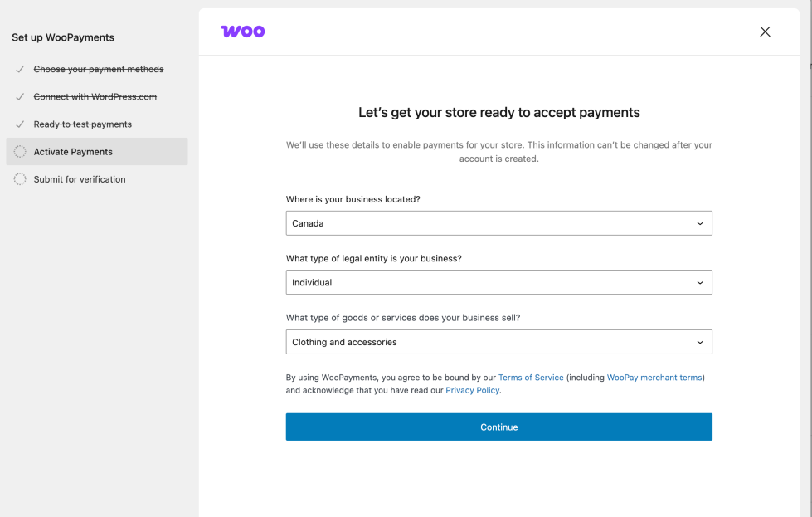
Task: Click the checkmark beside Connect with WordPress.com
Action: (20, 96)
